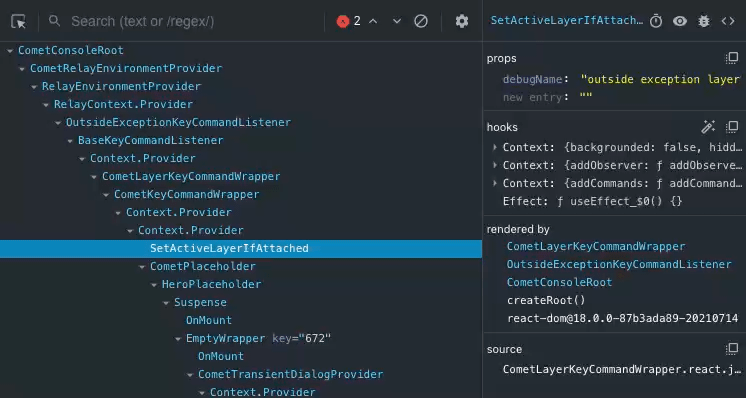Viewport: 746px width, 398px height.
Task: Select RelayEnvironmentProvider in the tree
Action: coord(121,87)
